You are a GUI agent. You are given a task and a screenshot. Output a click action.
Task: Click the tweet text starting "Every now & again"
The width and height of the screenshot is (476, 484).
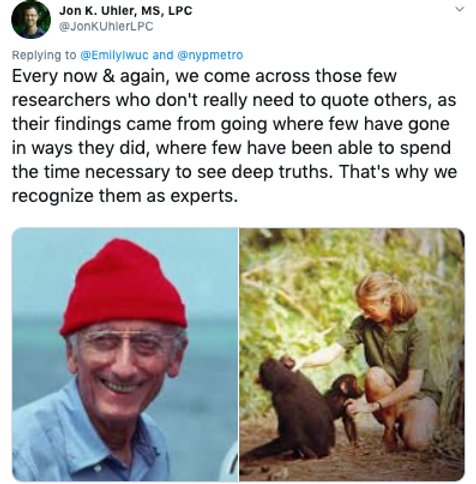234,136
